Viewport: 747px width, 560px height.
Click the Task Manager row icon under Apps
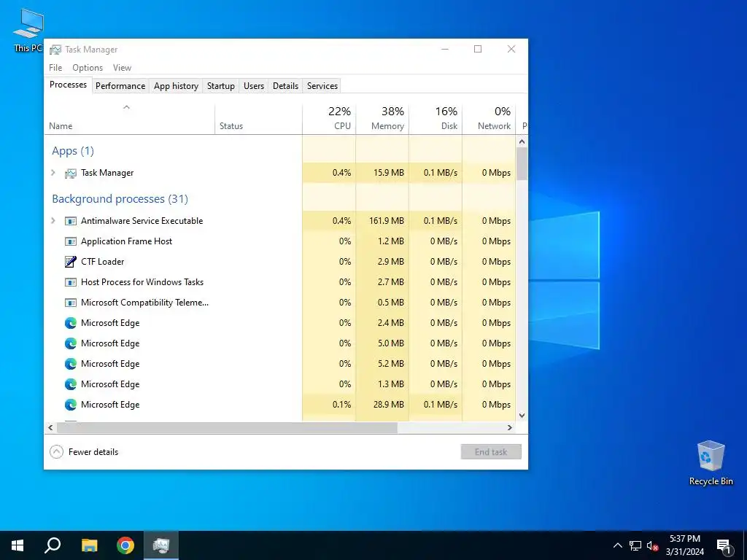pyautogui.click(x=71, y=174)
